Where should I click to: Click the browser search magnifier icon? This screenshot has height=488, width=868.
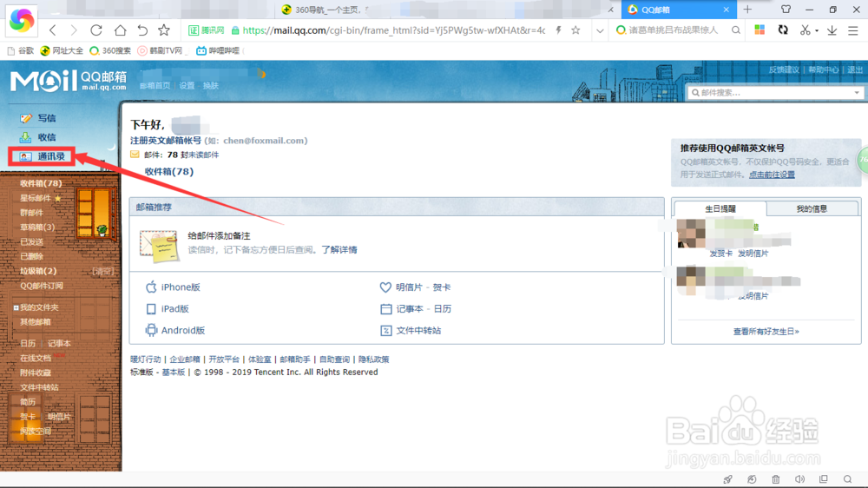(x=736, y=30)
